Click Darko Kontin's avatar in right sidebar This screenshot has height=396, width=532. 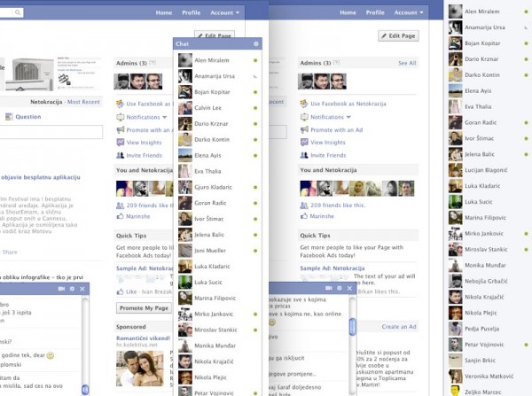456,75
